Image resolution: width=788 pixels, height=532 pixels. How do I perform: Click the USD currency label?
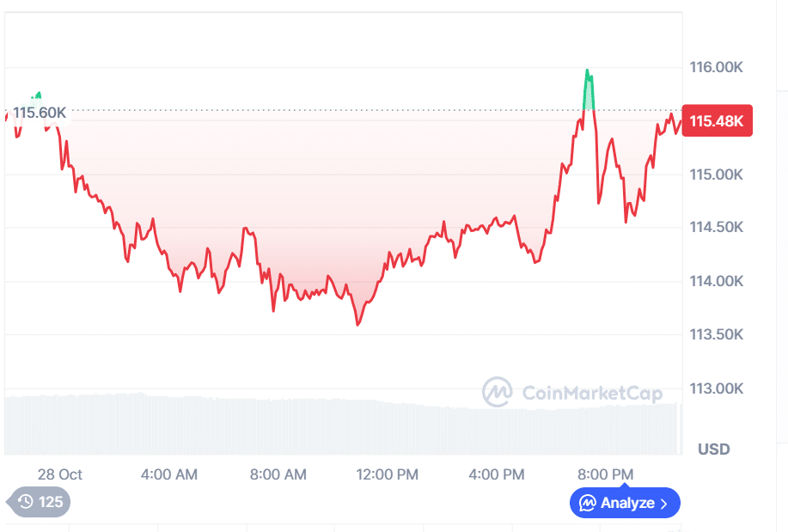pos(713,449)
